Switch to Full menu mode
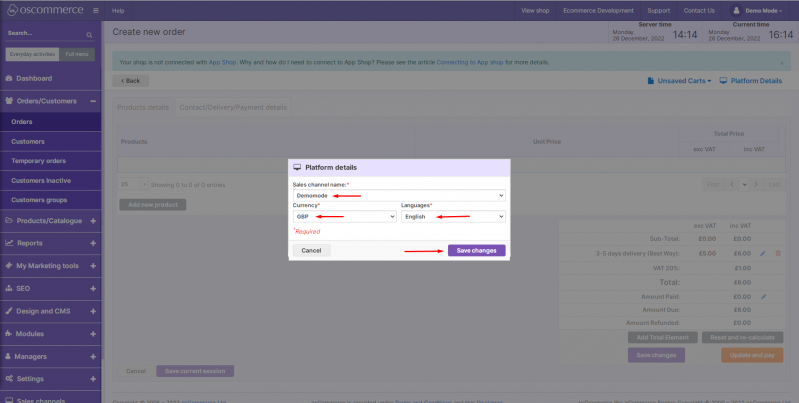Image resolution: width=799 pixels, height=403 pixels. 76,54
